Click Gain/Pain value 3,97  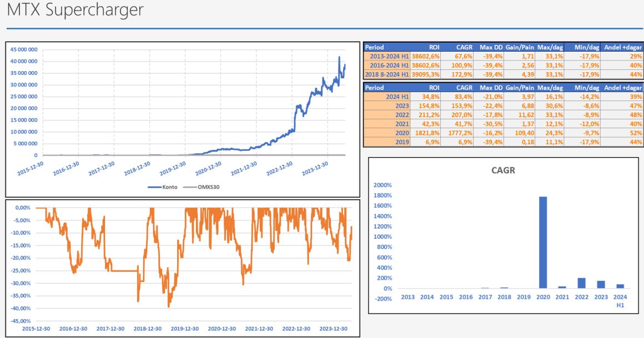[x=528, y=97]
